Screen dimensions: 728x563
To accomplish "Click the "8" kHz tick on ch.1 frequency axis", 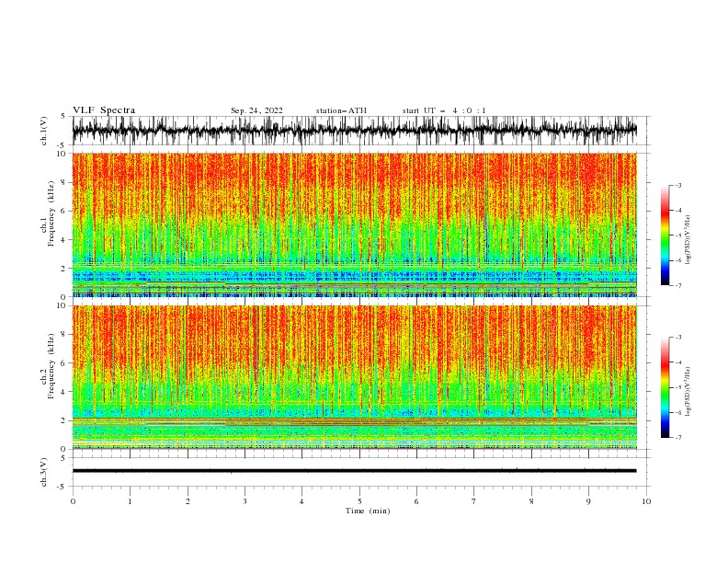I will (64, 182).
